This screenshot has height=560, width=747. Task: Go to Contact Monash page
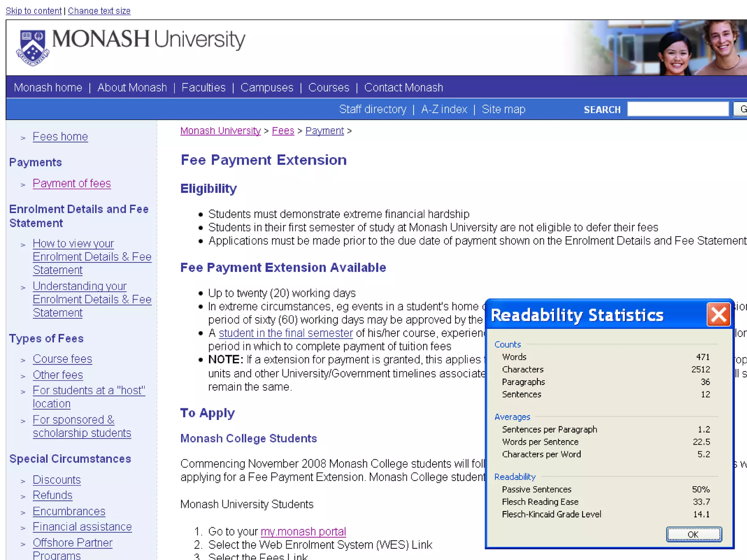pyautogui.click(x=403, y=87)
